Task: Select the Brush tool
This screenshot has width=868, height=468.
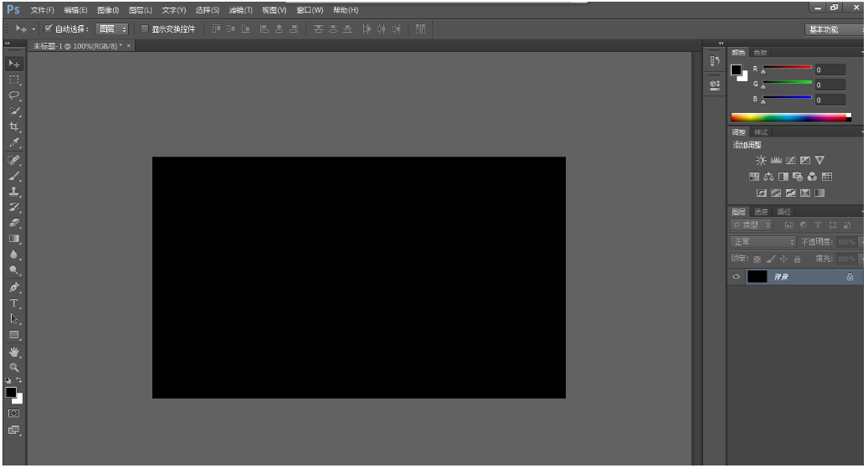Action: point(14,176)
